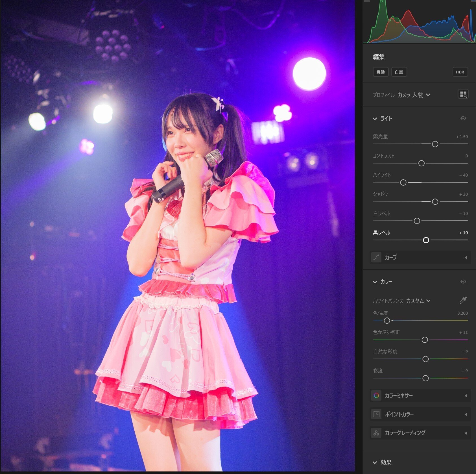This screenshot has height=474, width=476.
Task: Expand the カラーグレーディング panel arrow
Action: coord(466,433)
